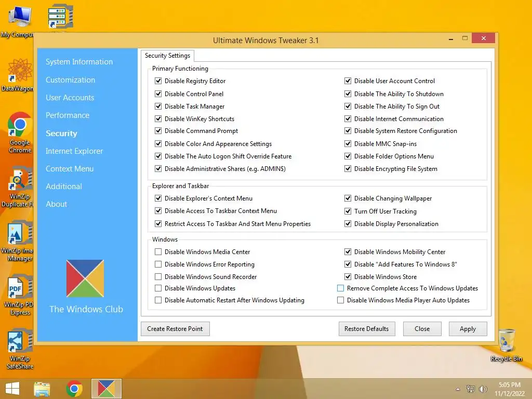Image resolution: width=532 pixels, height=399 pixels.
Task: Open taskbar clock showing 5:05 PM
Action: coord(509,389)
